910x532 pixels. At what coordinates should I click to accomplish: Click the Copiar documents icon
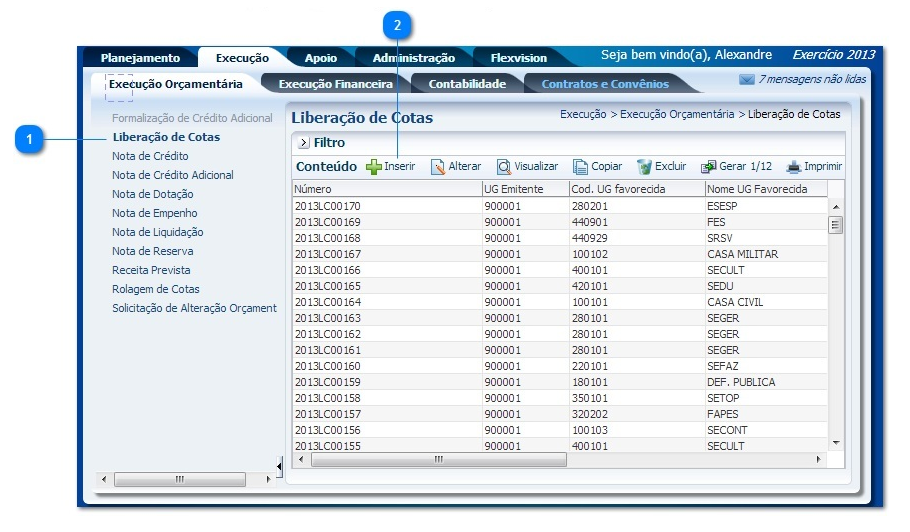(580, 167)
